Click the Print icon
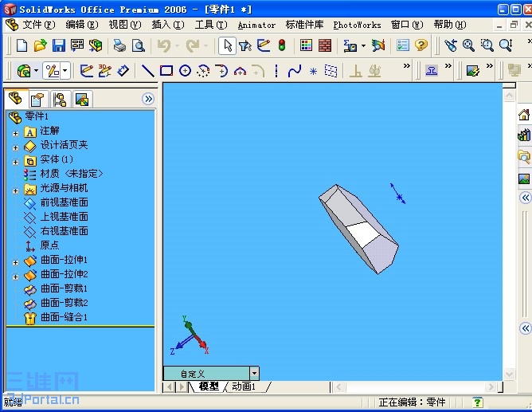This screenshot has width=532, height=412. 119,45
